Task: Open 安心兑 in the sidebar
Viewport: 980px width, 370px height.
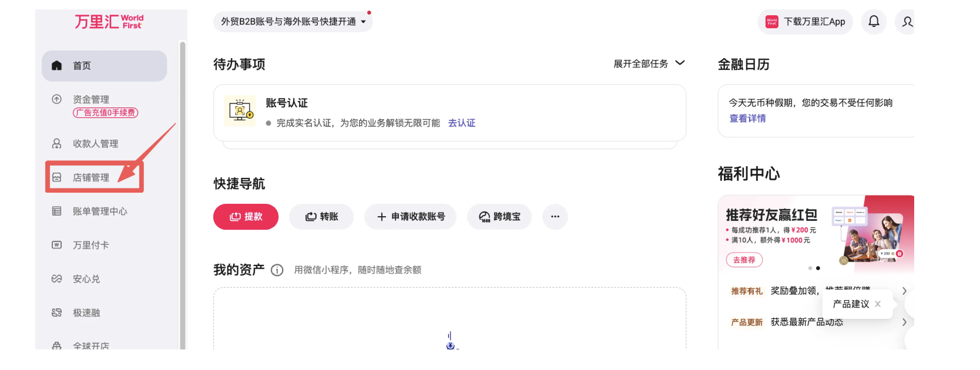Action: pyautogui.click(x=86, y=279)
